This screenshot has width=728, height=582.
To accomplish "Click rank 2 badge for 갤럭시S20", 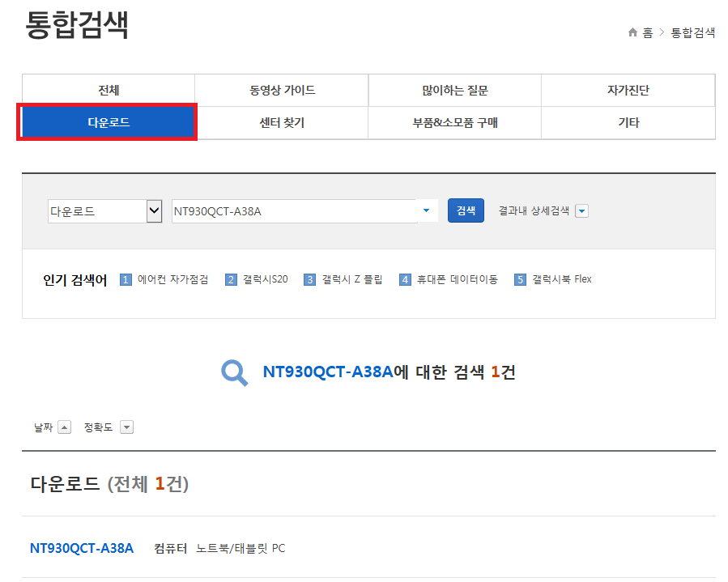I will point(231,279).
